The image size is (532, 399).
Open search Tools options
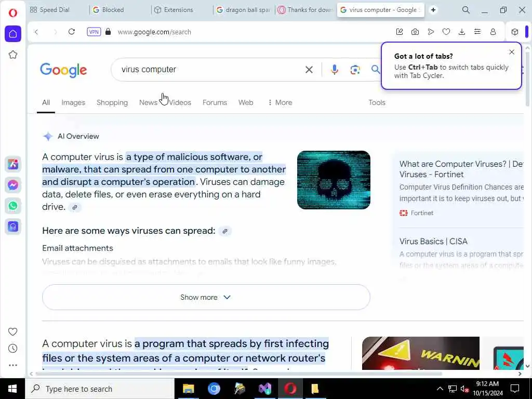[377, 102]
